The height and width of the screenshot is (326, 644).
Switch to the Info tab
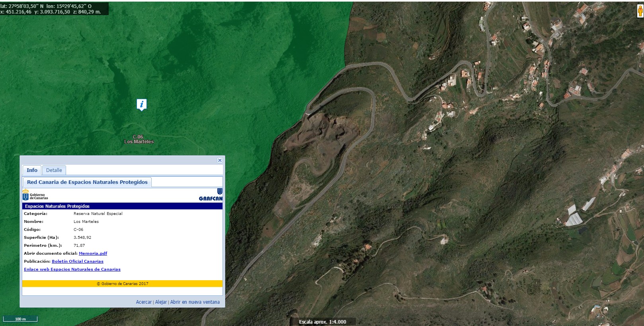coord(32,170)
